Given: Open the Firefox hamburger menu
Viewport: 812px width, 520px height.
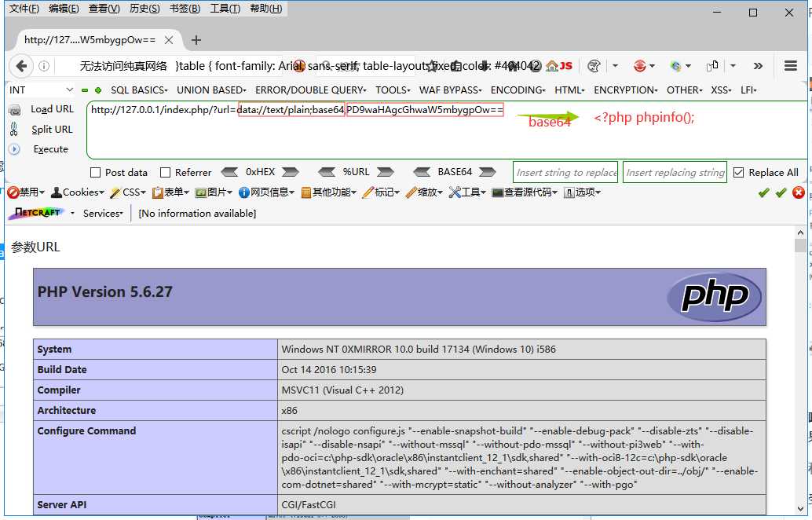Looking at the screenshot, I should (x=790, y=66).
